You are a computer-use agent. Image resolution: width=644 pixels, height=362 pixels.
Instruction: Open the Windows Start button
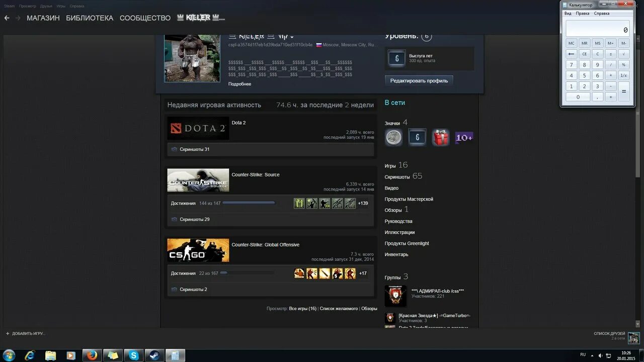9,355
